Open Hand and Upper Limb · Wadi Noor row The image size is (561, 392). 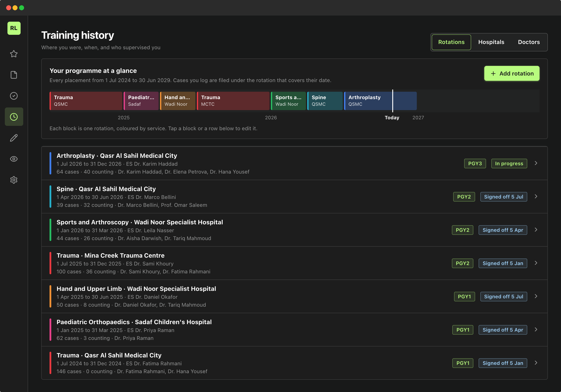294,296
